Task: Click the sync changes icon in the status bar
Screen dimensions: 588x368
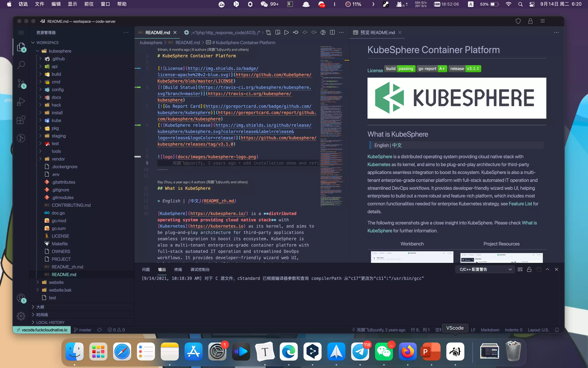Action: point(99,330)
